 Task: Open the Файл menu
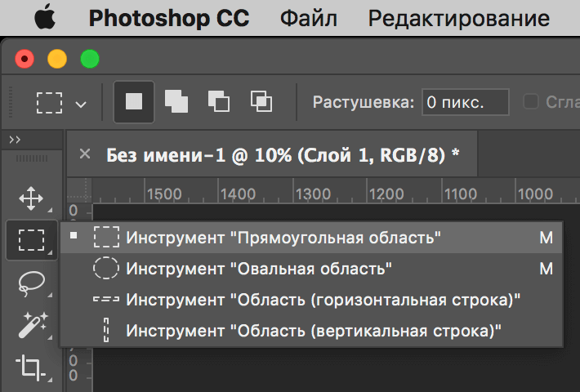[309, 18]
